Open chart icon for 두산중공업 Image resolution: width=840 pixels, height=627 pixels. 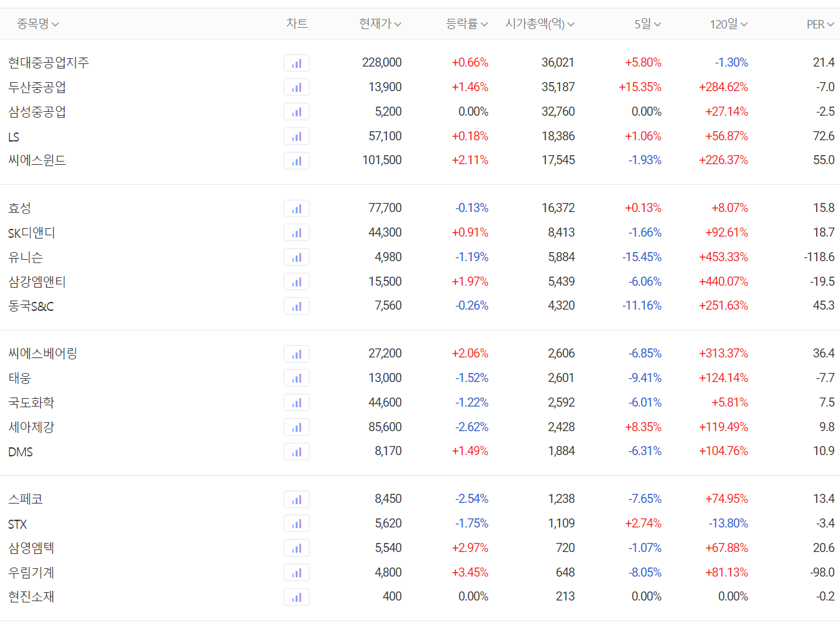click(297, 87)
